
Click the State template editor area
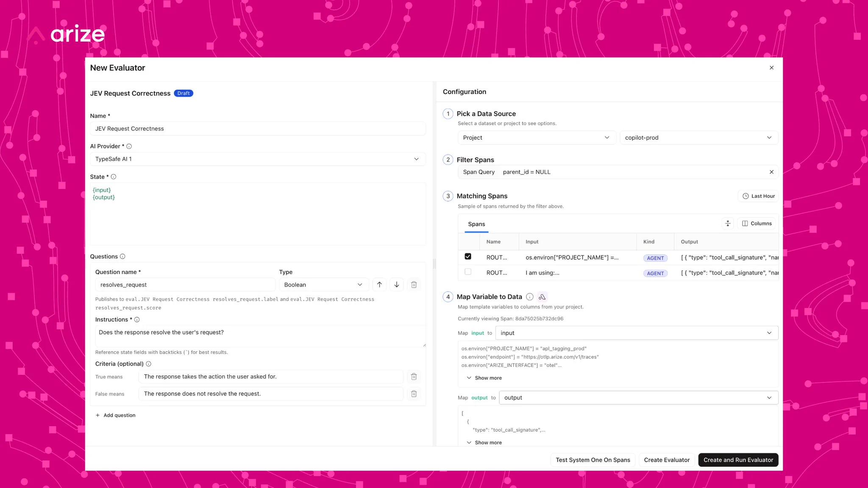click(x=258, y=214)
